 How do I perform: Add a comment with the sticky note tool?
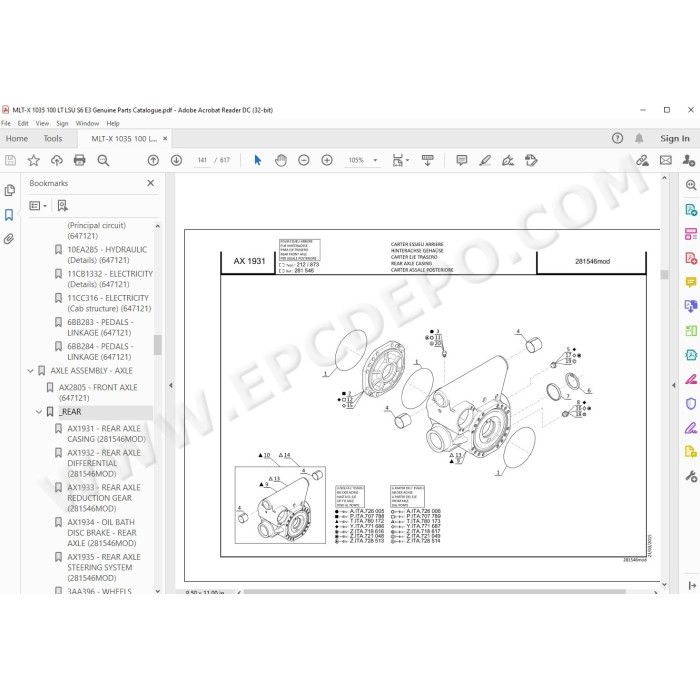(x=462, y=160)
